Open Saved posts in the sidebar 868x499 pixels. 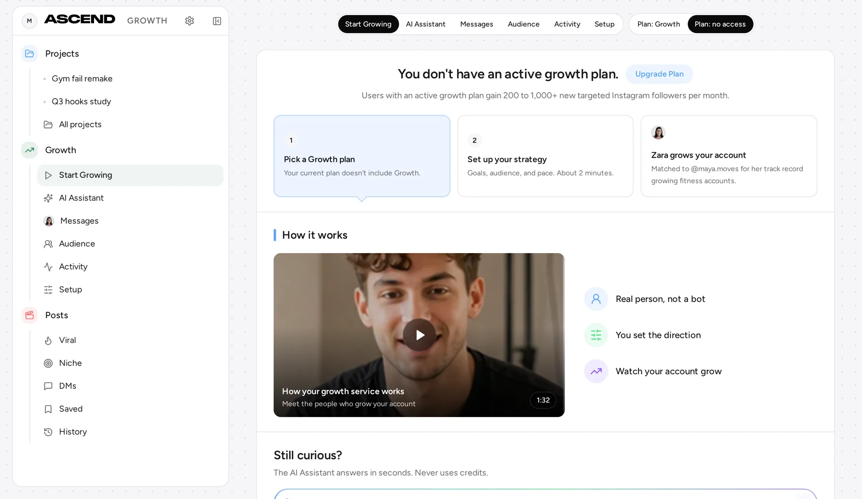130,409
